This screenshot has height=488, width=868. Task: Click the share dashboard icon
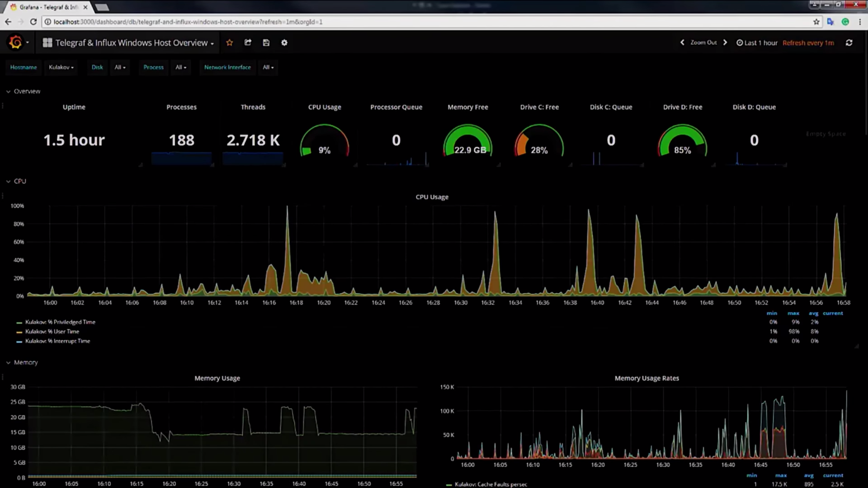[248, 42]
